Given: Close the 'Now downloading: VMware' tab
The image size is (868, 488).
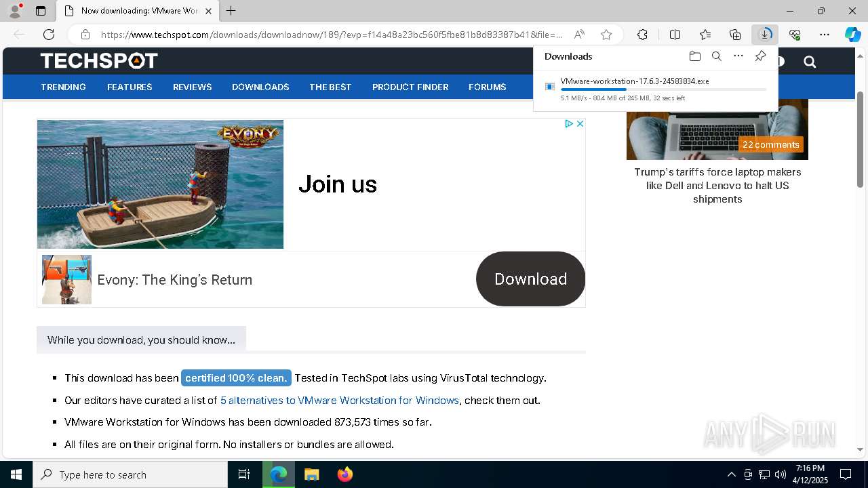Looking at the screenshot, I should point(209,11).
